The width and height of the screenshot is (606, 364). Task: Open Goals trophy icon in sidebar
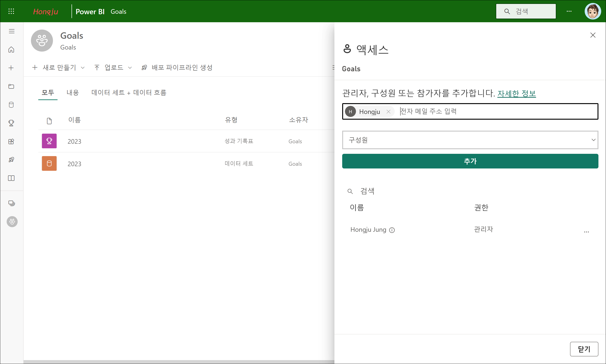[11, 123]
